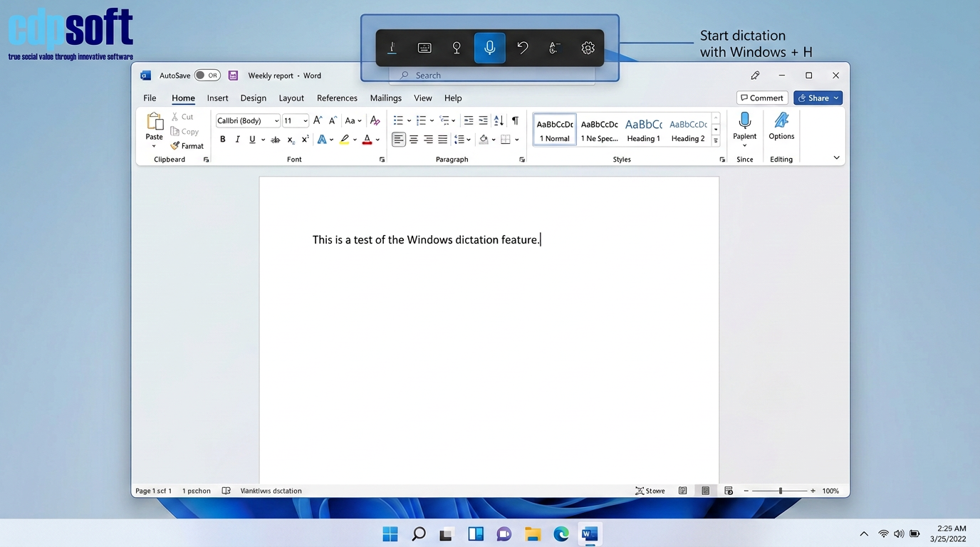Screen dimensions: 980x547
Task: Toggle italic formatting
Action: point(237,140)
